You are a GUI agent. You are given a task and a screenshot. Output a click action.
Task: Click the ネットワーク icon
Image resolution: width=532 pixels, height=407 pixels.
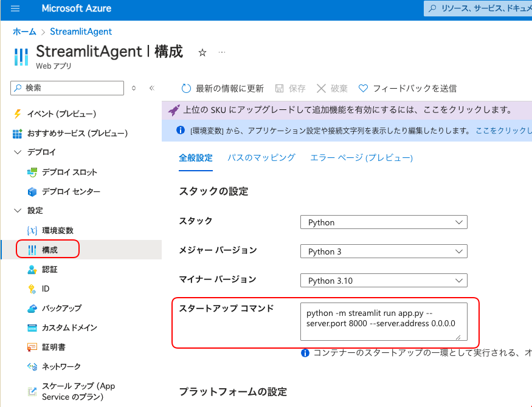32,366
